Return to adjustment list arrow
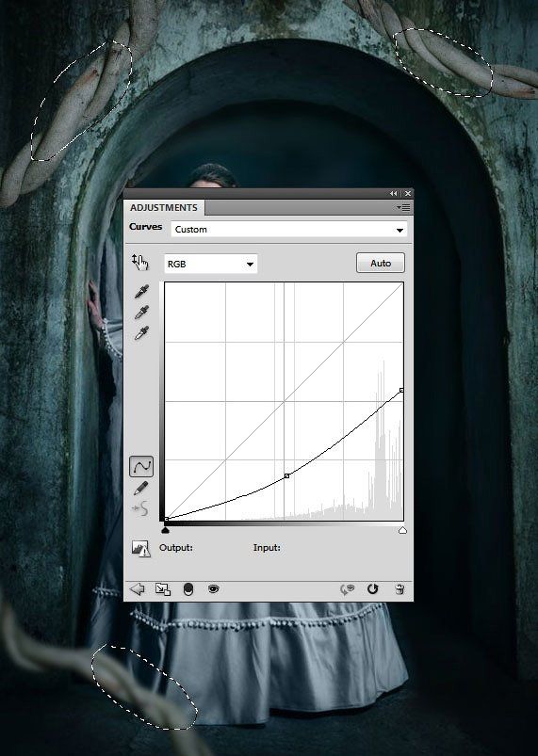The image size is (538, 756). [x=137, y=589]
